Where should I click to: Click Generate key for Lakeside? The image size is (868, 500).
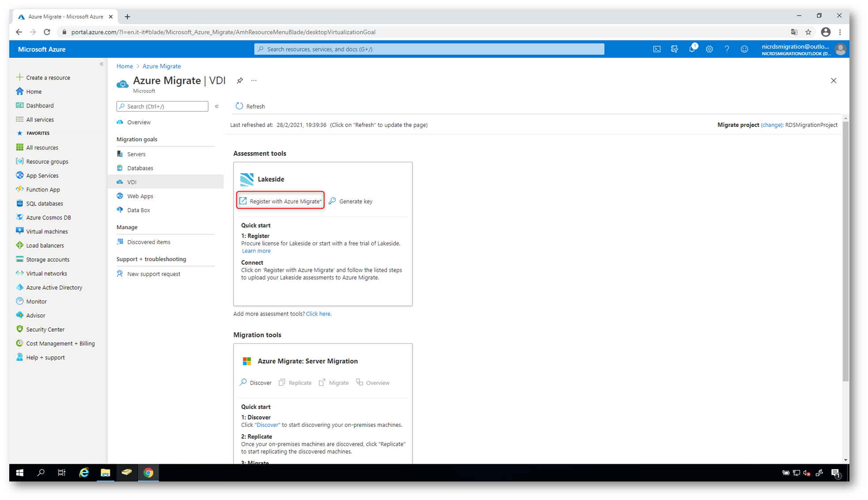[x=351, y=201]
